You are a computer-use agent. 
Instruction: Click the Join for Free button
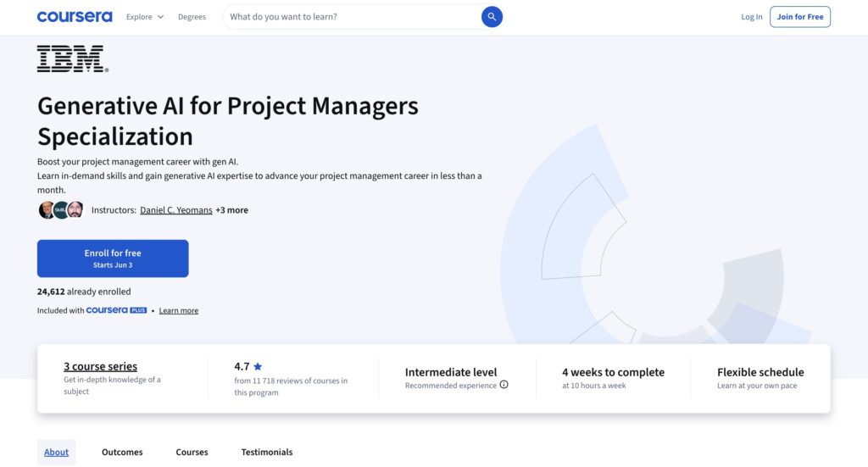tap(800, 17)
